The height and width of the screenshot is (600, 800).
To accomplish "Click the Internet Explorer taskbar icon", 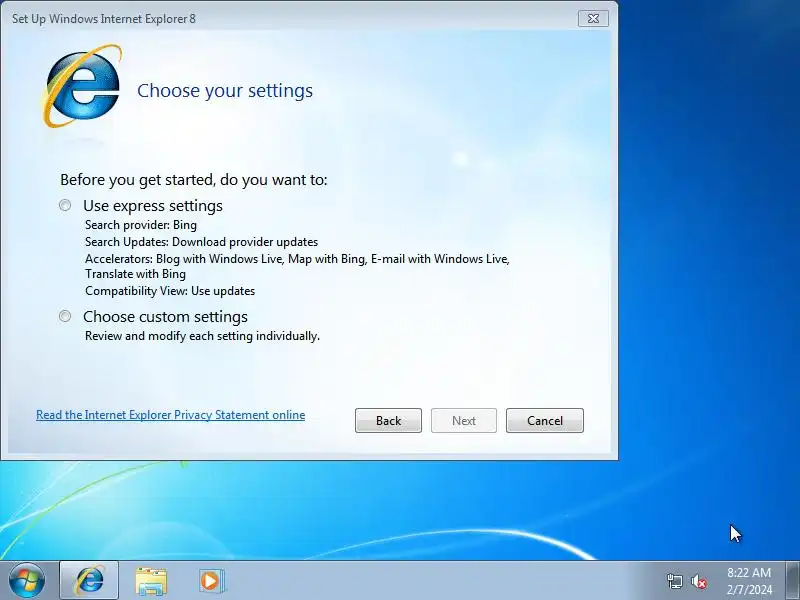I will tap(89, 580).
